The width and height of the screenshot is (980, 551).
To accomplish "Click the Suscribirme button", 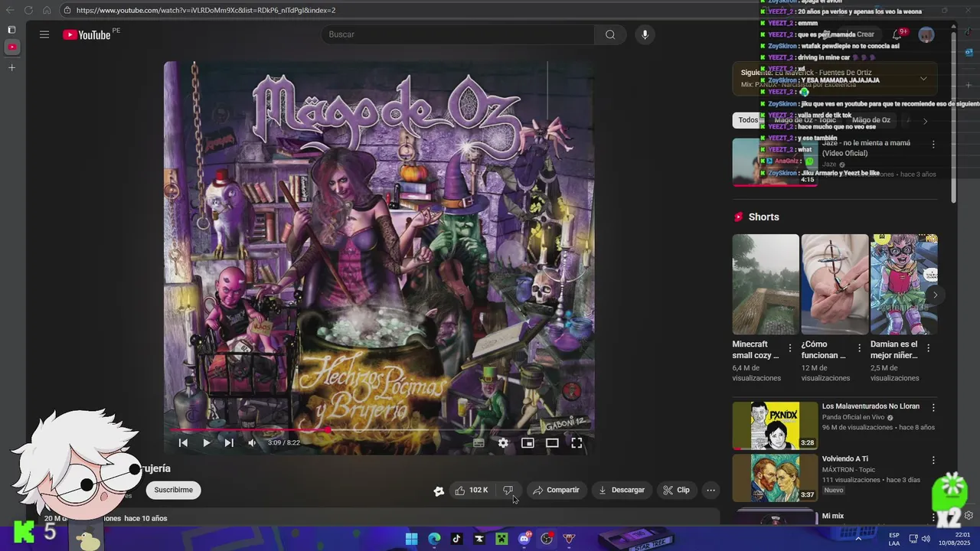I will 174,490.
